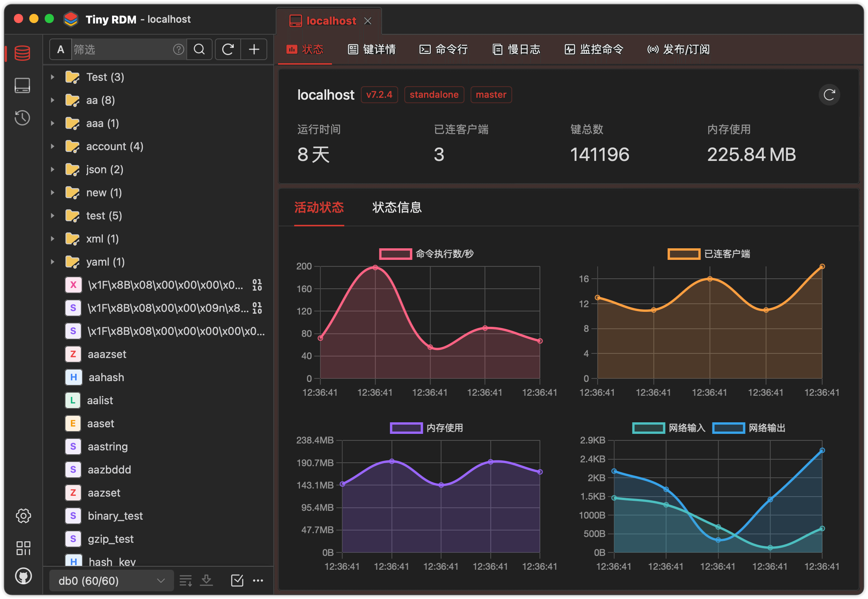Click the H type icon of aahash
868x599 pixels.
73,377
